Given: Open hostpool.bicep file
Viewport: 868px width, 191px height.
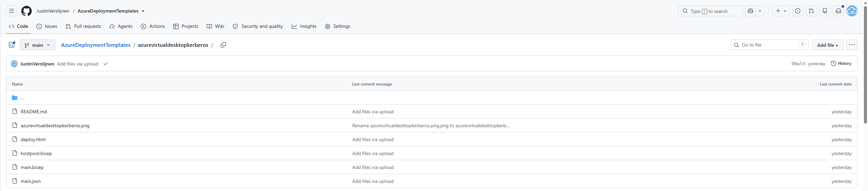Looking at the screenshot, I should (x=36, y=153).
